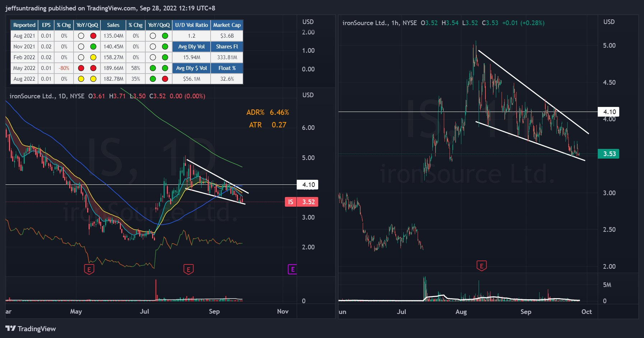
Task: Click the 'Float %' header cell
Action: (x=227, y=68)
